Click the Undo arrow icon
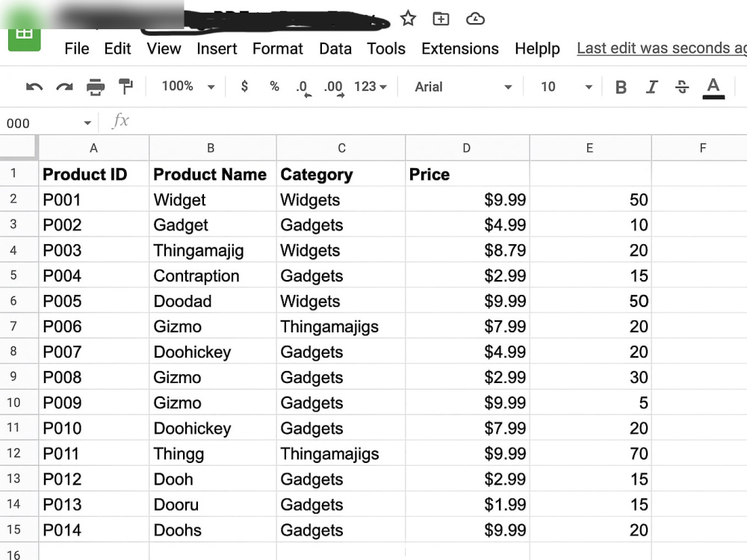Viewport: 747px width, 560px height. pyautogui.click(x=34, y=87)
